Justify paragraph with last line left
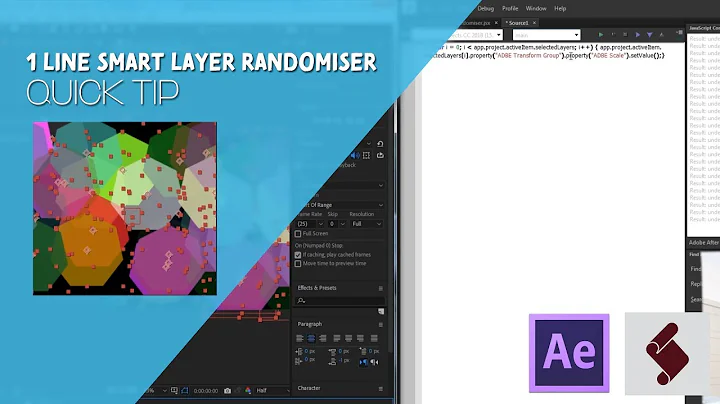 337,339
